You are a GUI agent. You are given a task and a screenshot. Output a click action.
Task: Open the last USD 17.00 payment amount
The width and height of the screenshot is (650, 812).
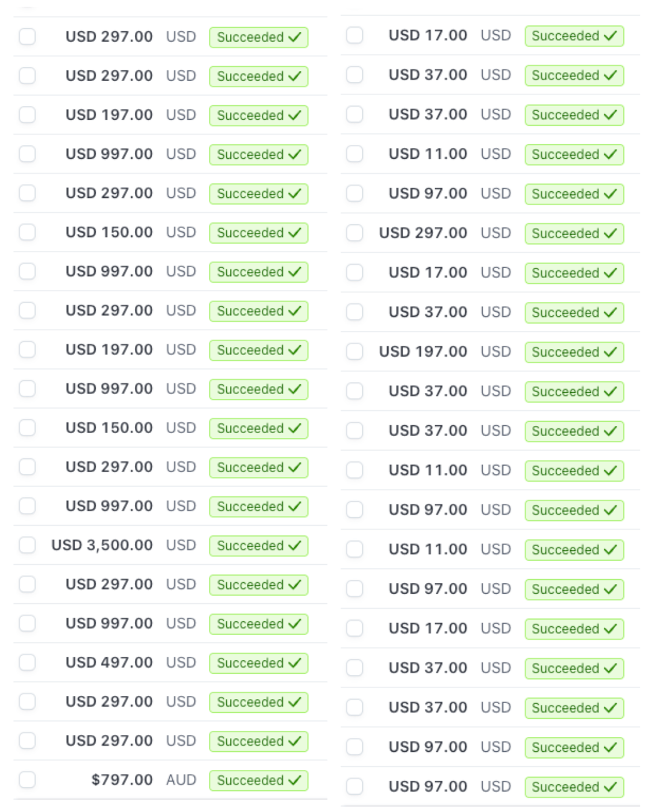[428, 628]
